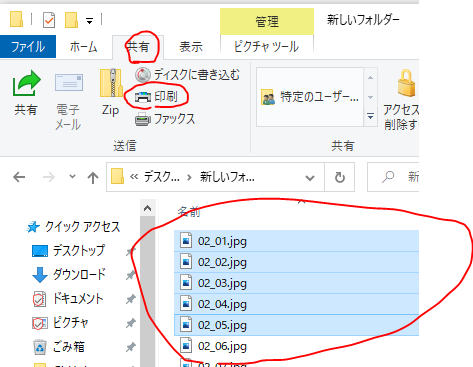Image resolution: width=473 pixels, height=367 pixels.
Task: Click the printer icon for 印刷
Action: tap(143, 97)
